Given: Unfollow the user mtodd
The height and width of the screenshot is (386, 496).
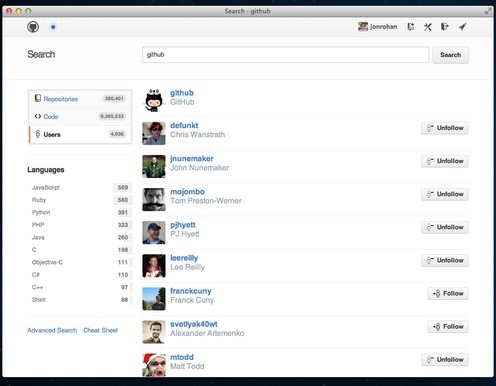Looking at the screenshot, I should tap(445, 360).
